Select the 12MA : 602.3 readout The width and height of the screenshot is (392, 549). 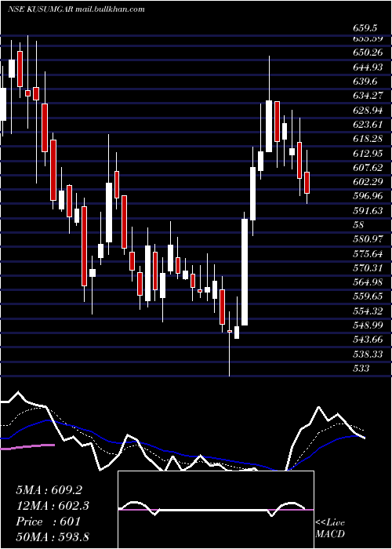53,506
